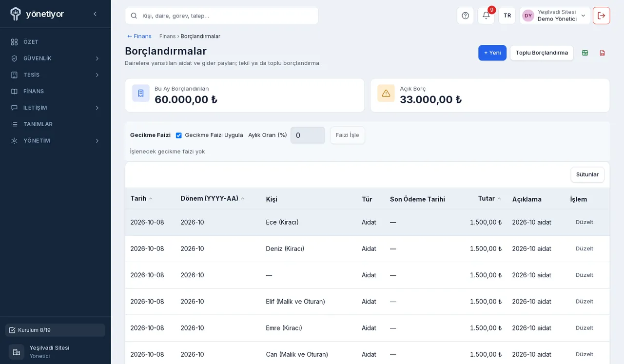Image resolution: width=624 pixels, height=364 pixels.
Task: Expand the İLETİŞİM menu chevron
Action: tap(97, 108)
